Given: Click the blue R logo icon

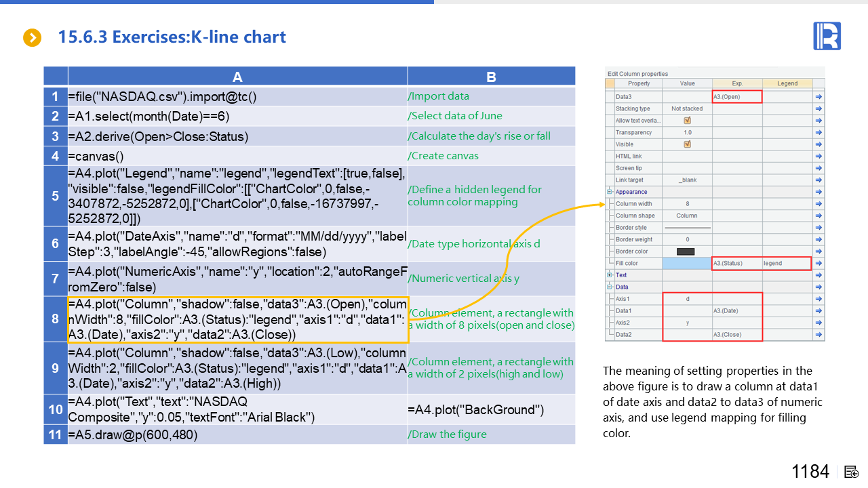Looking at the screenshot, I should (x=827, y=36).
